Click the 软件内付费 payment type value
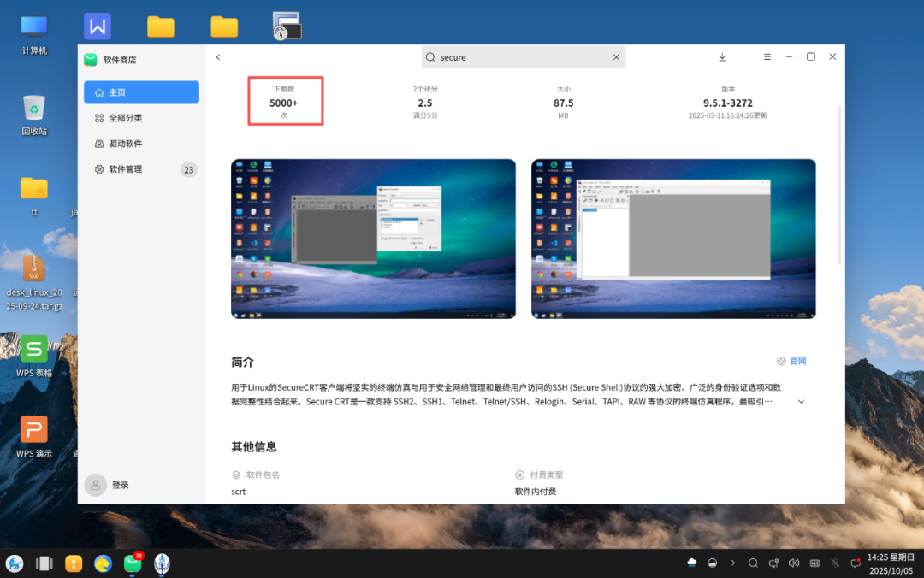 pos(535,492)
